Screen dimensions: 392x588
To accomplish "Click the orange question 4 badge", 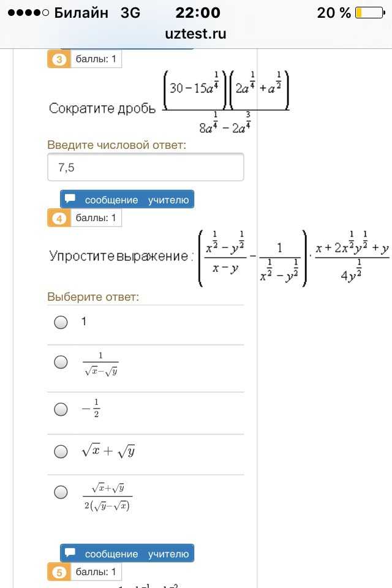I will tap(59, 218).
